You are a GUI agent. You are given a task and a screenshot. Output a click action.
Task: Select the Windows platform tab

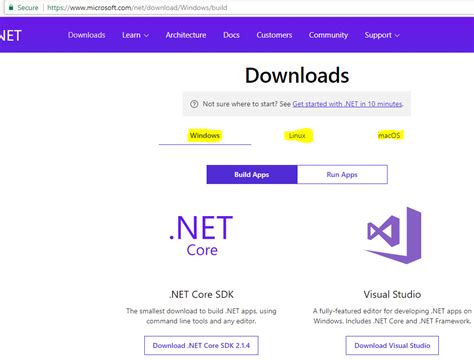tap(205, 136)
